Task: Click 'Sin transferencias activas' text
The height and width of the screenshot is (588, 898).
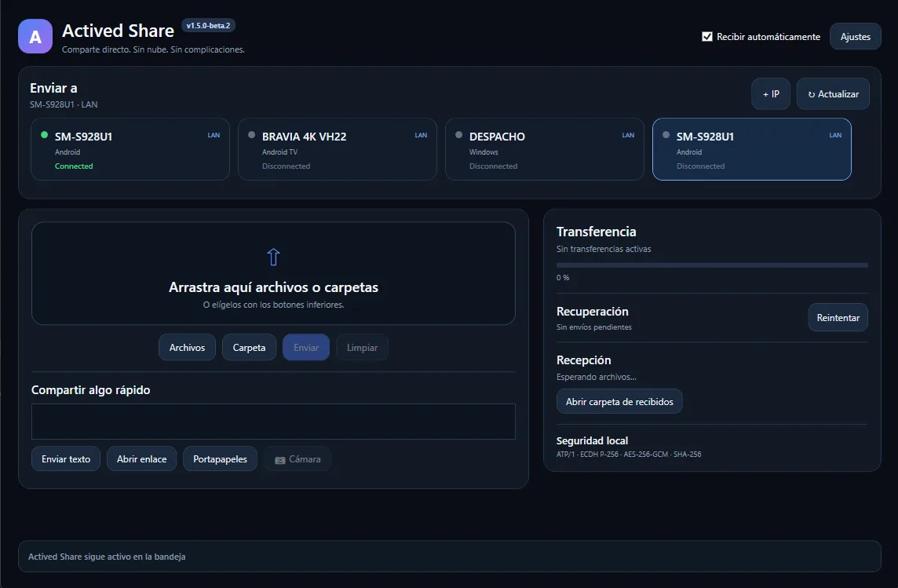Action: click(x=604, y=249)
